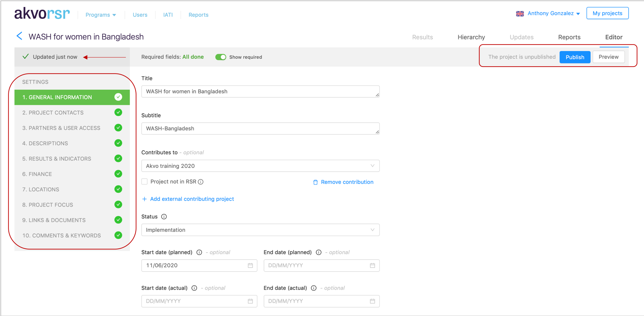Click info icon beside Status label

(164, 217)
